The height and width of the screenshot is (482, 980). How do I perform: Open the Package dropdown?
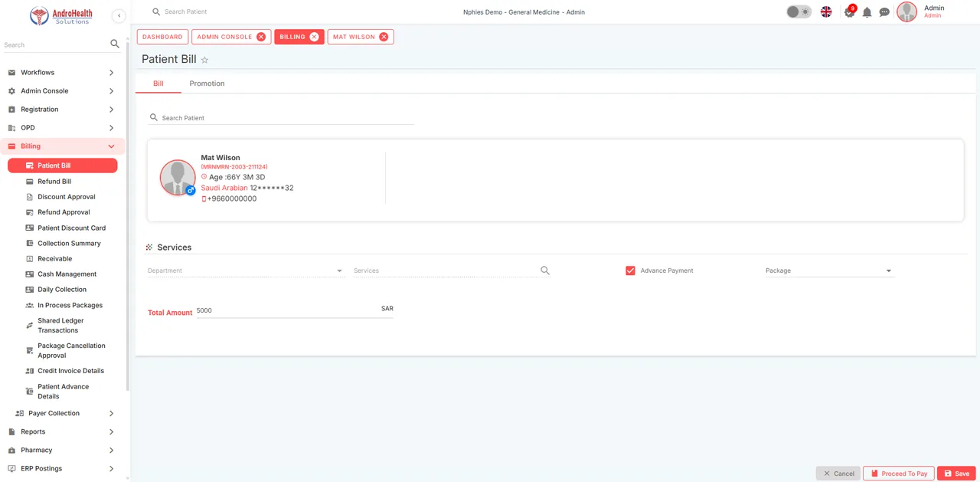pos(829,271)
